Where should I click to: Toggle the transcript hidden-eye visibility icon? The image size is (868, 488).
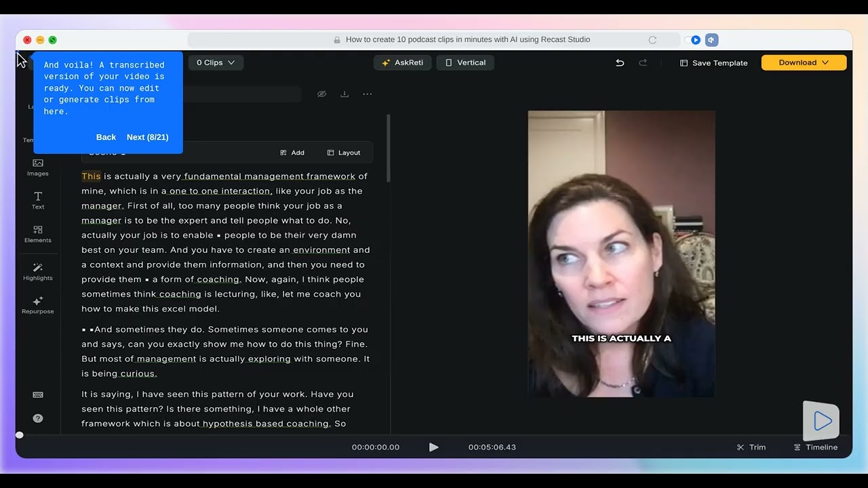tap(322, 94)
